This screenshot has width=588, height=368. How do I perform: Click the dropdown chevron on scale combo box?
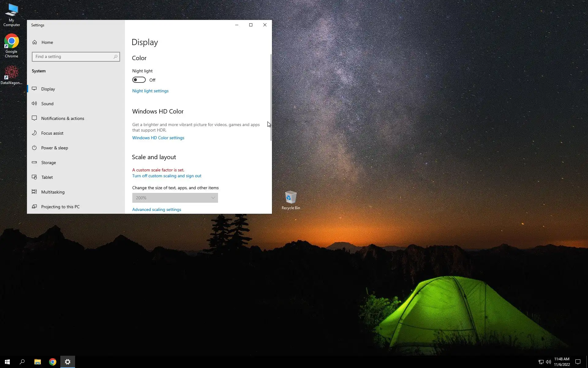point(213,198)
